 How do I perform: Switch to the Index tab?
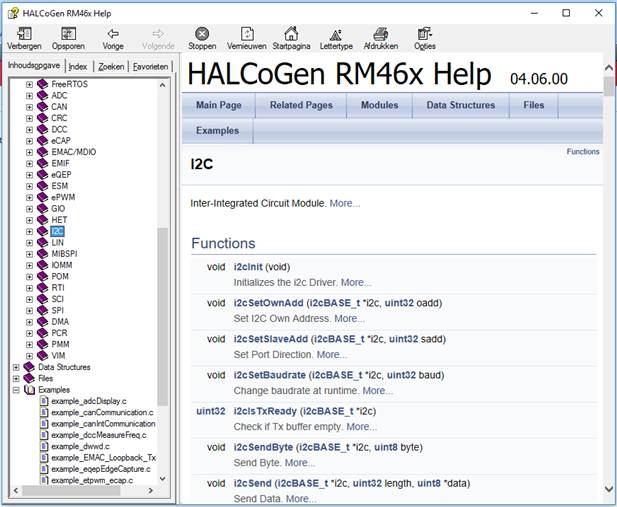click(78, 67)
